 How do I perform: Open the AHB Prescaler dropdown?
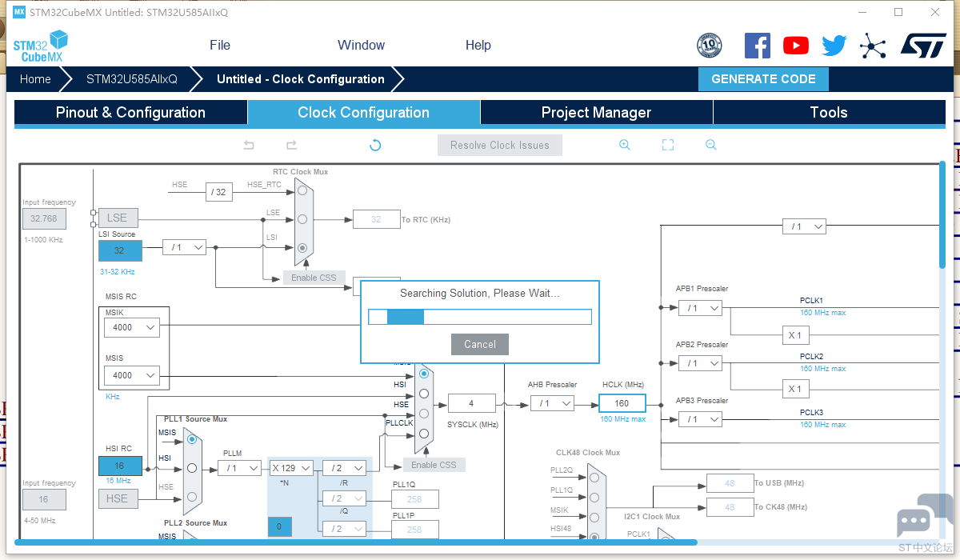pos(553,403)
